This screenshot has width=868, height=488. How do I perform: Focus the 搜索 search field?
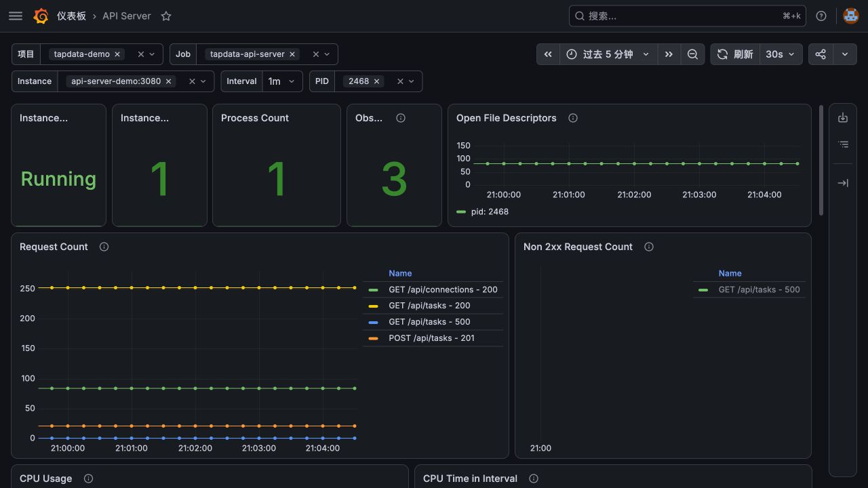(687, 16)
